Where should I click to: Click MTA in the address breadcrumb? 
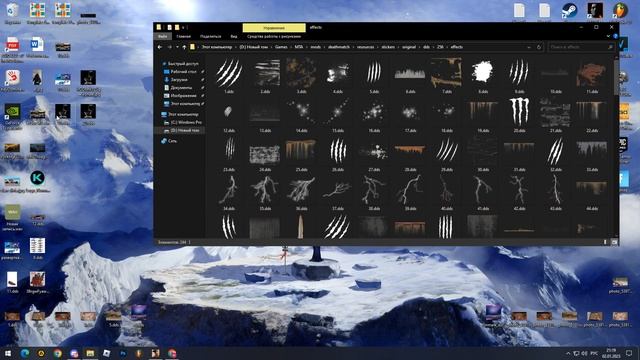(x=299, y=47)
